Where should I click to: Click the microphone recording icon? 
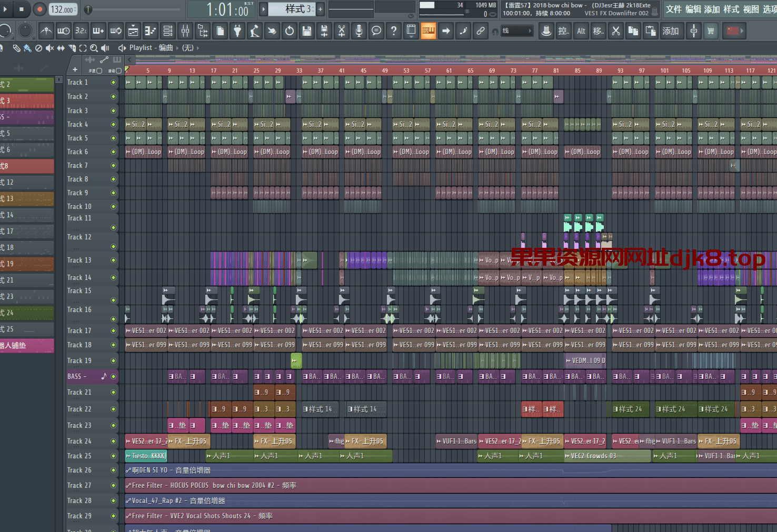[359, 31]
